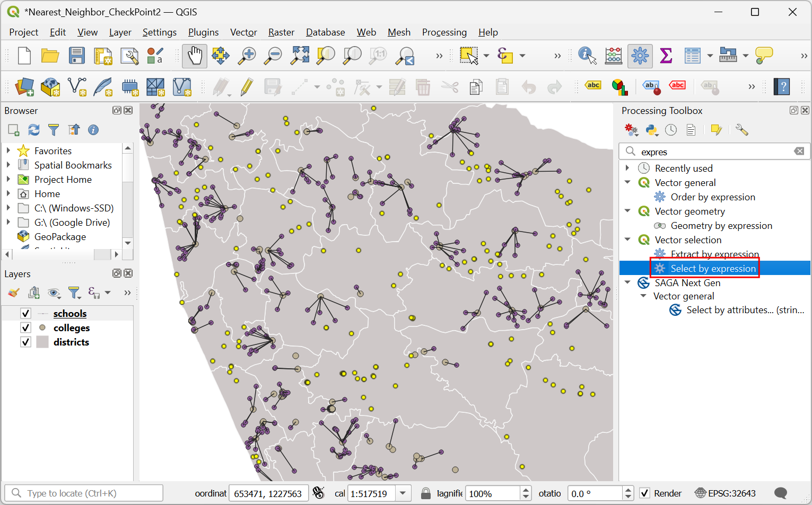Collapse the Vector selection group
This screenshot has width=812, height=505.
628,240
